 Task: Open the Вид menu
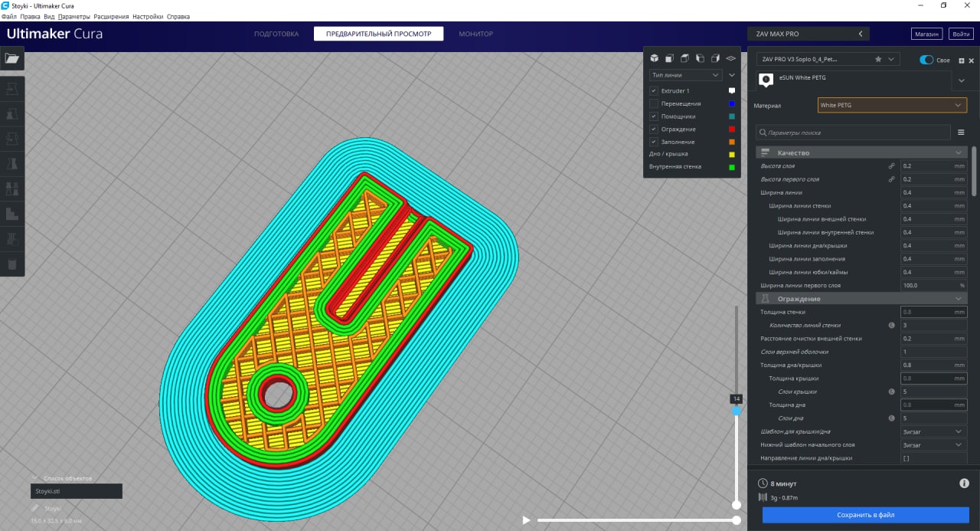49,16
